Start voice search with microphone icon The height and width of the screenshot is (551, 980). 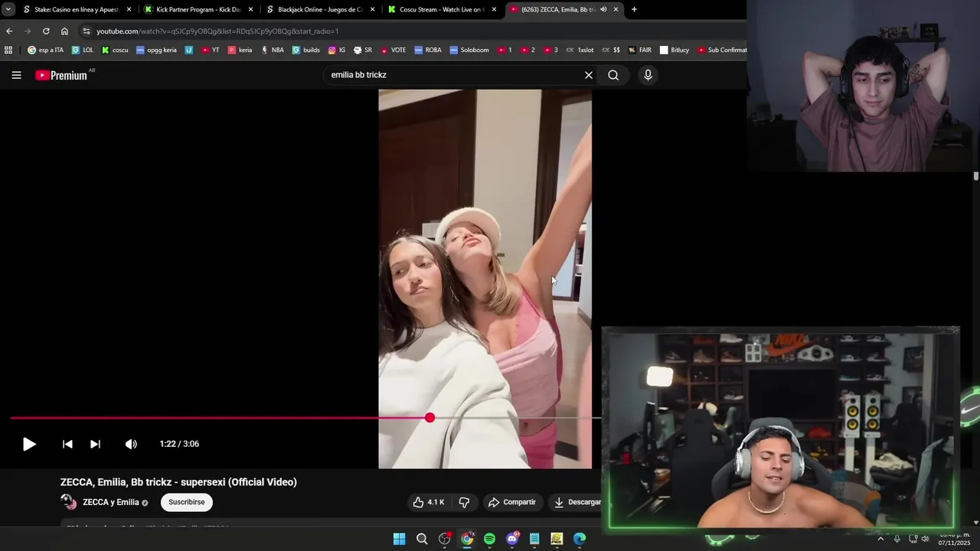[648, 75]
